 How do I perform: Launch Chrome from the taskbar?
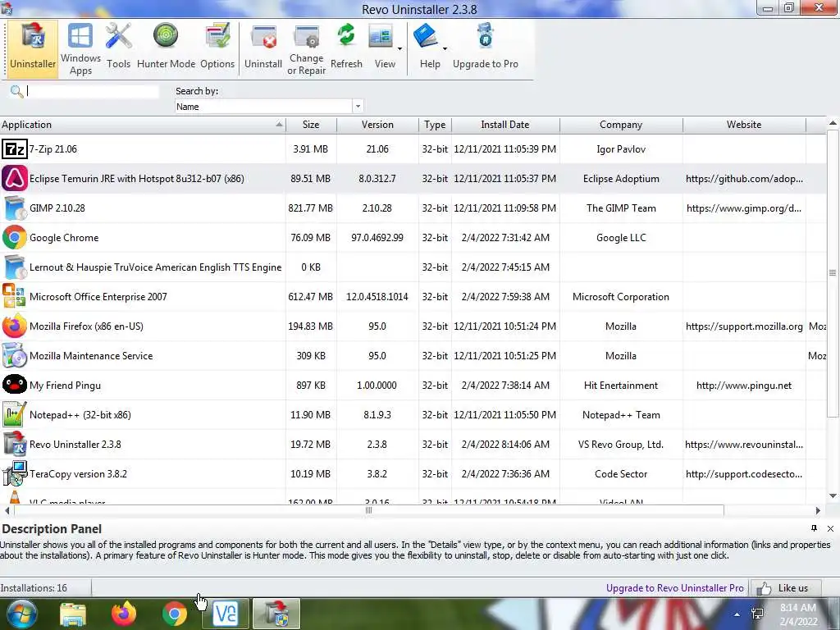(175, 614)
